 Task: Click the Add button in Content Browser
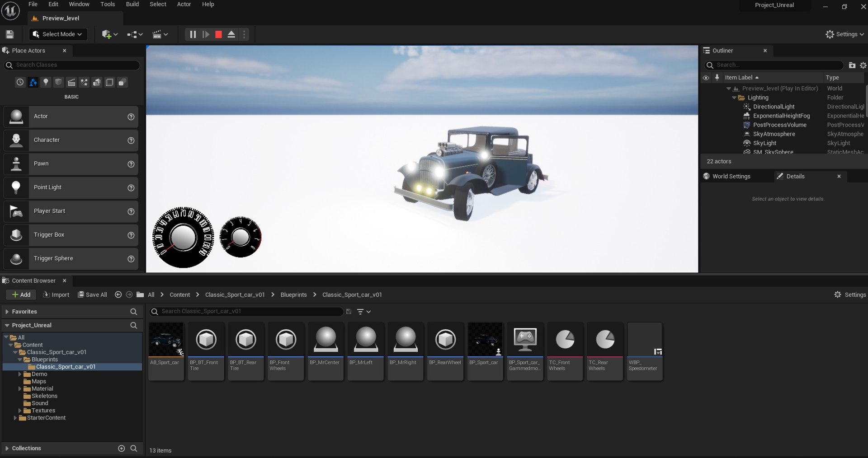[21, 295]
